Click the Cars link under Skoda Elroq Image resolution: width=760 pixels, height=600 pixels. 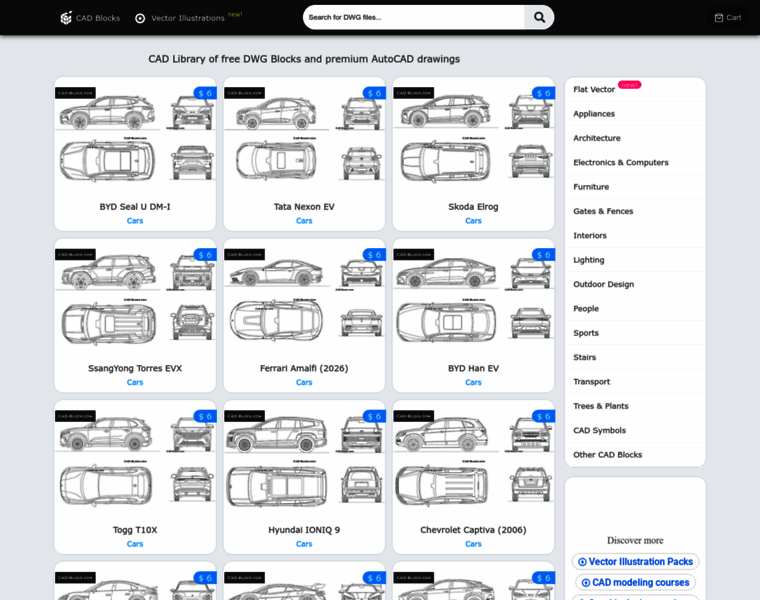pos(473,221)
